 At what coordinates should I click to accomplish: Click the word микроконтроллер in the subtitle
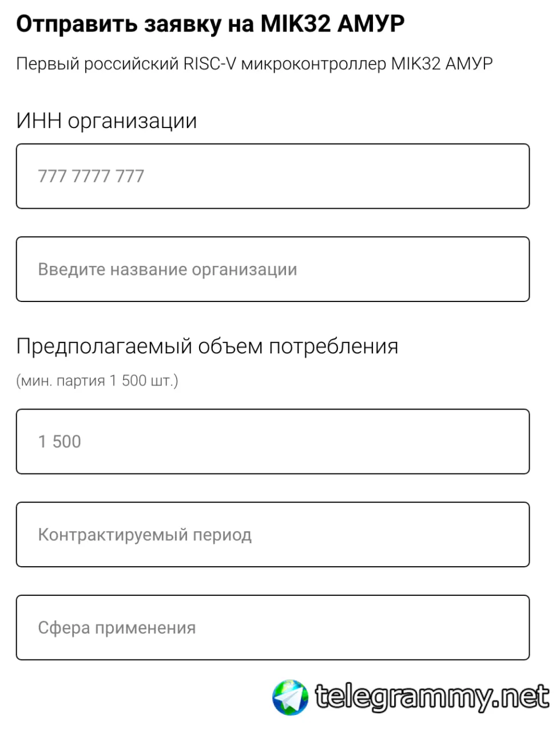(313, 63)
